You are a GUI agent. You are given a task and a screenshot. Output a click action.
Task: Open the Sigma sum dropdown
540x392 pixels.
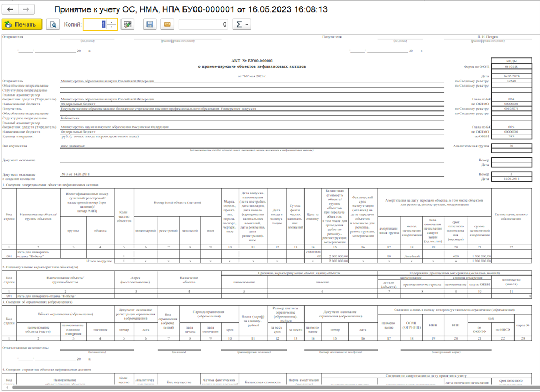242,24
